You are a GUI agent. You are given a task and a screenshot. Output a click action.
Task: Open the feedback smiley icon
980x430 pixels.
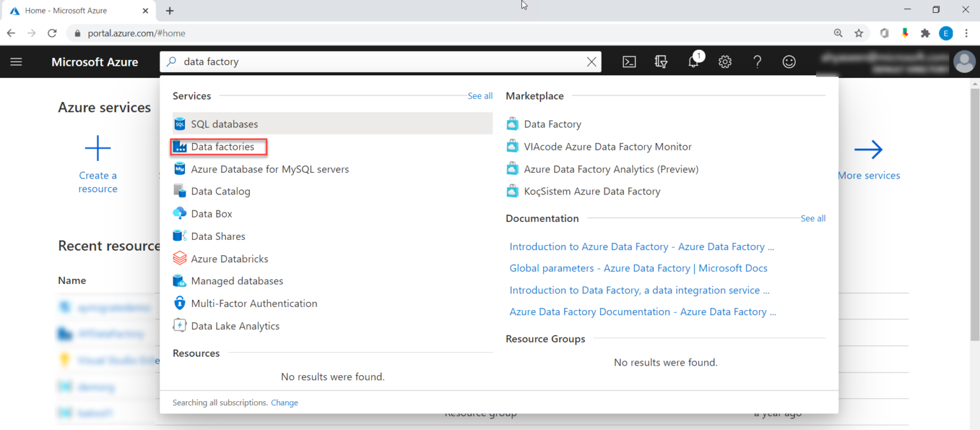[789, 61]
